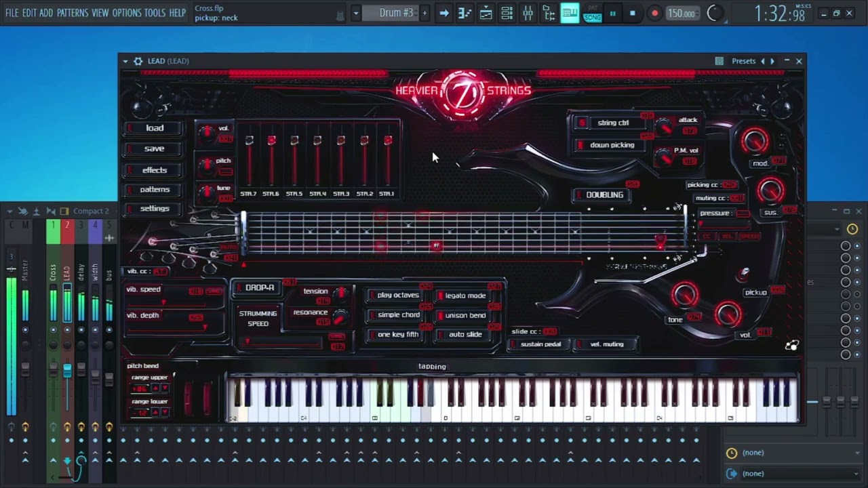This screenshot has width=868, height=488.
Task: Open the browser tree icon in toolbar
Action: 549,13
